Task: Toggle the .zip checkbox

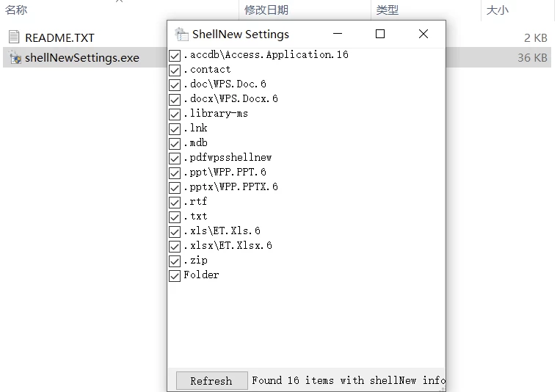Action: point(175,261)
